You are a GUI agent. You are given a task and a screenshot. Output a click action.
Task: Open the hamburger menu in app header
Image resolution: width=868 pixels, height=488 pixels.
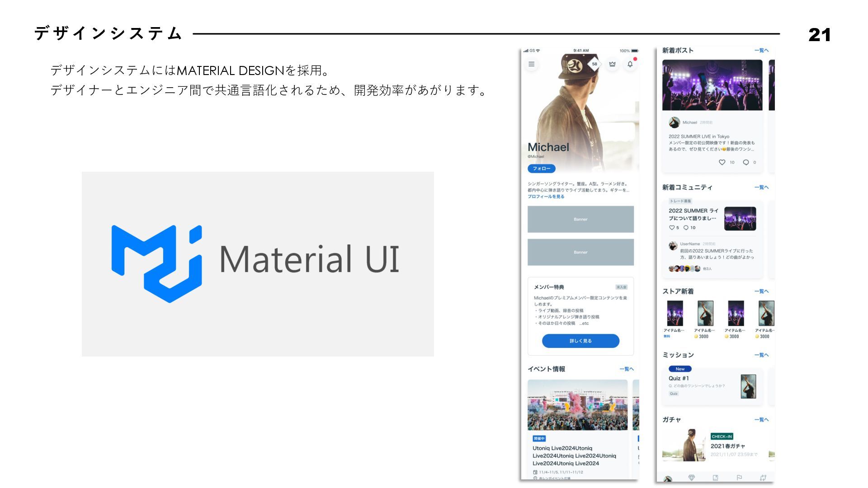pos(531,64)
